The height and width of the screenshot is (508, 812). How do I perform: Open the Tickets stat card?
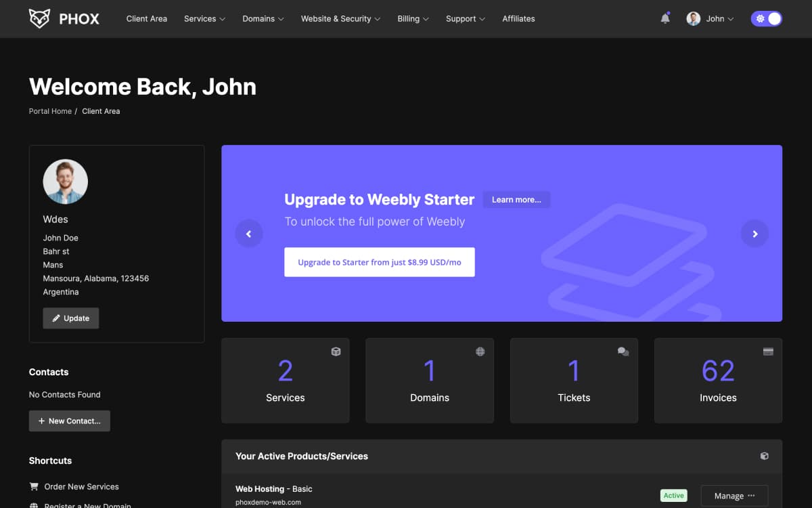(x=574, y=381)
